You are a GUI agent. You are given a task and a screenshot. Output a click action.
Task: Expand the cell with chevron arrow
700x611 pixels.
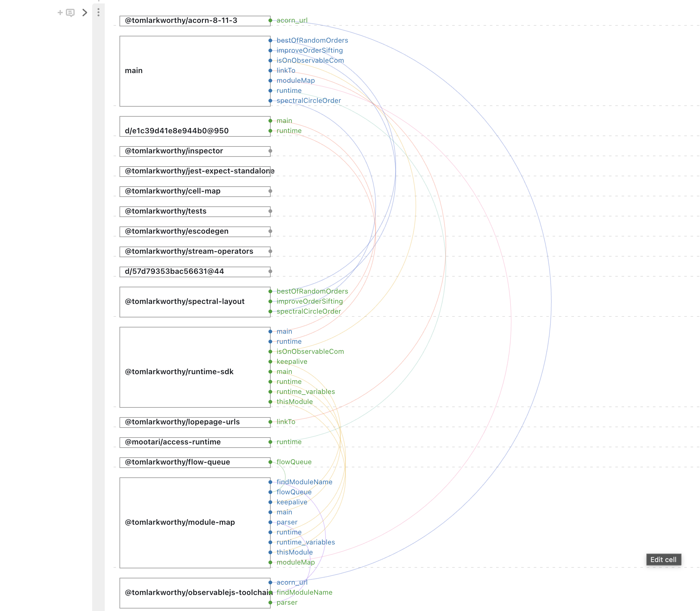pos(85,13)
